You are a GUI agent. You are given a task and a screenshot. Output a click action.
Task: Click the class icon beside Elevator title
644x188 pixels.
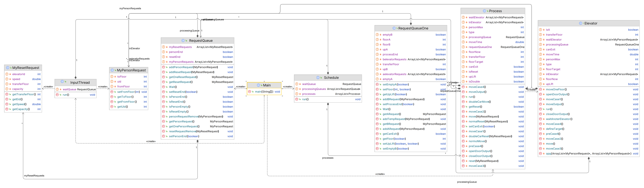click(580, 23)
